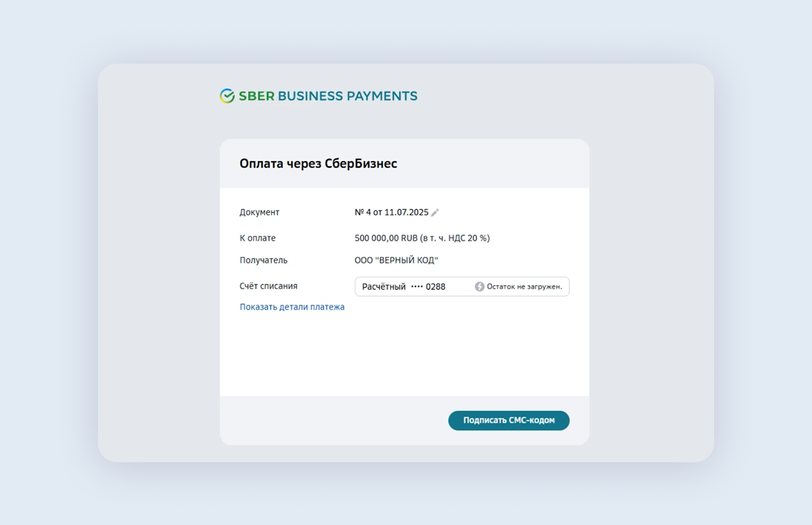Click the SBER BUSINESS PAYMENTS logo text

328,96
